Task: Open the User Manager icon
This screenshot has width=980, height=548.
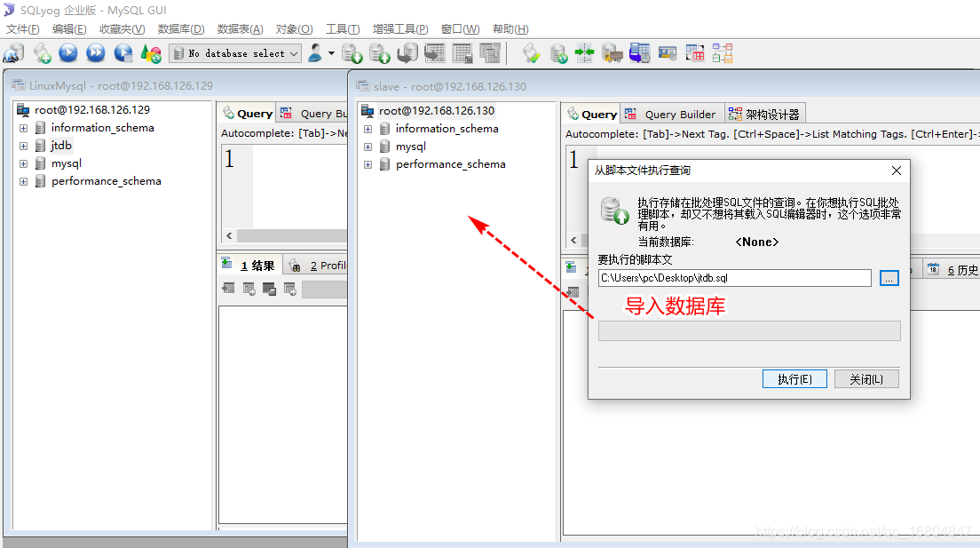Action: pos(316,53)
